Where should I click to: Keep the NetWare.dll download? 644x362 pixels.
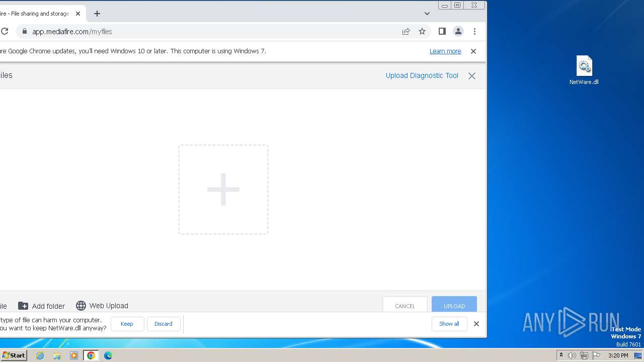(127, 324)
